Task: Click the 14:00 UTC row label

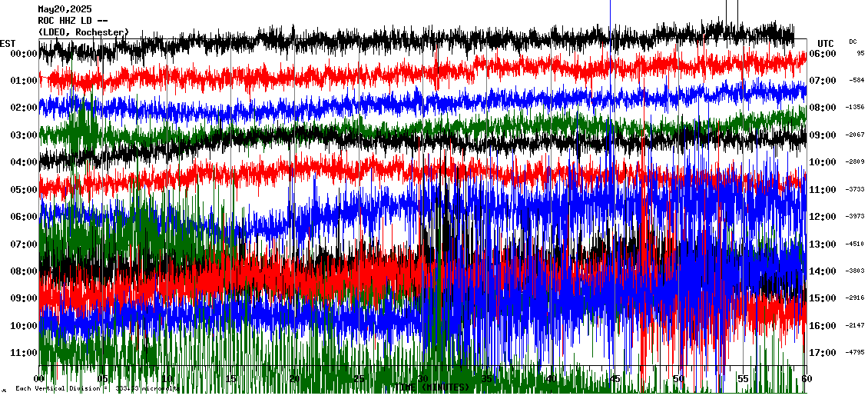Action: pos(822,271)
